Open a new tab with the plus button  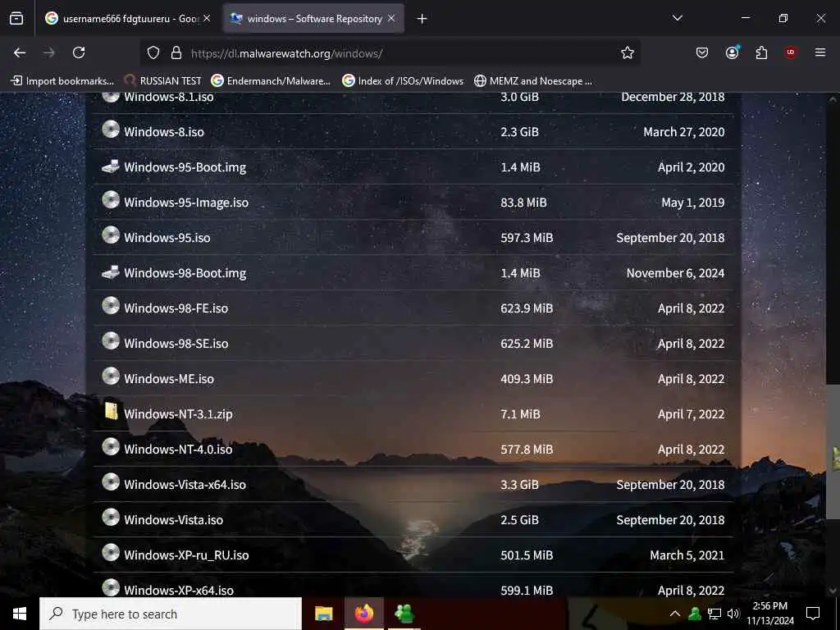422,19
